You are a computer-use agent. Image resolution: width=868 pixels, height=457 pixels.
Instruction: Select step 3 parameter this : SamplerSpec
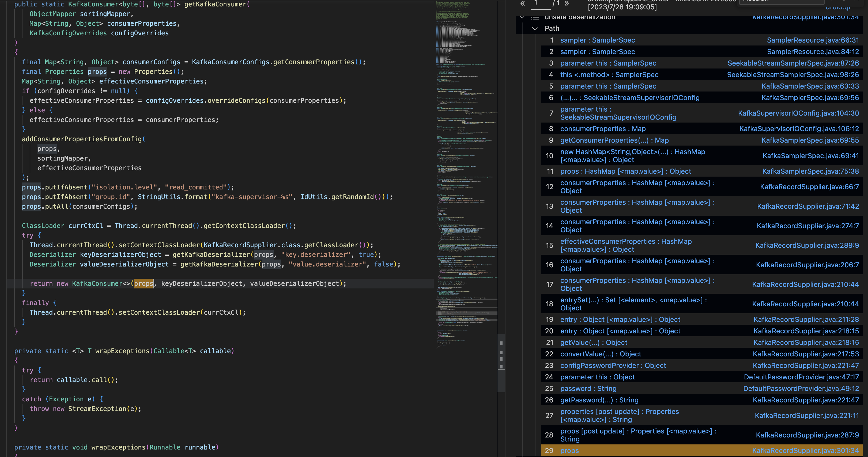(x=608, y=63)
